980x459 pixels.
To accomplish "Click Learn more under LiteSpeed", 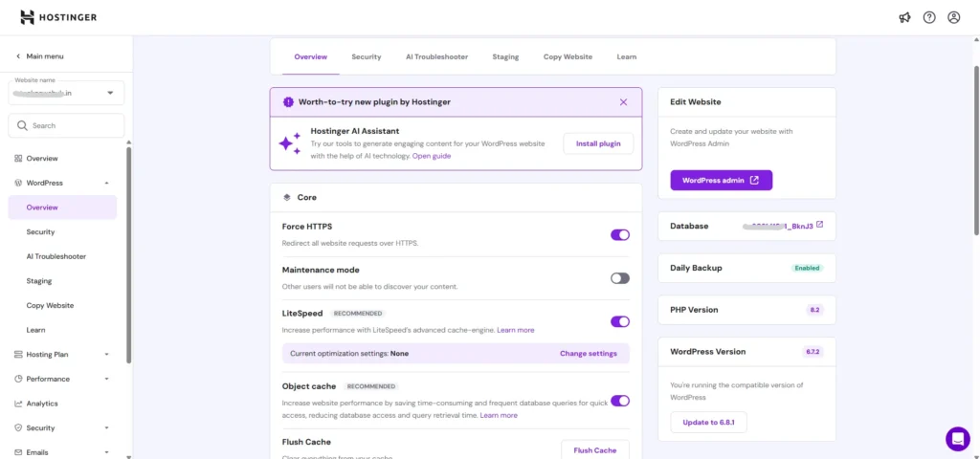I will pyautogui.click(x=516, y=330).
